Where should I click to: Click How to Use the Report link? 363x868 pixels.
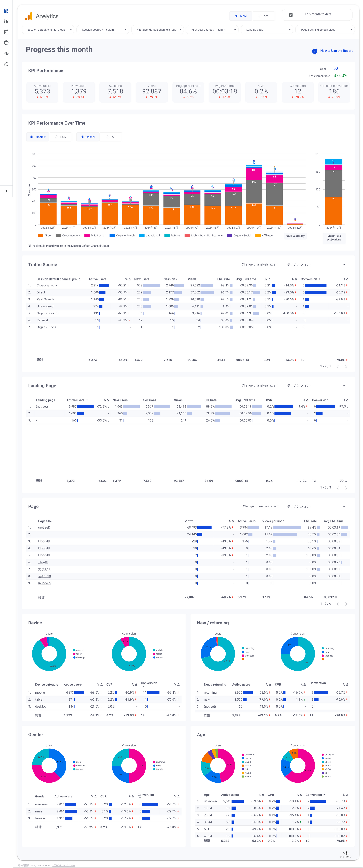click(x=336, y=51)
